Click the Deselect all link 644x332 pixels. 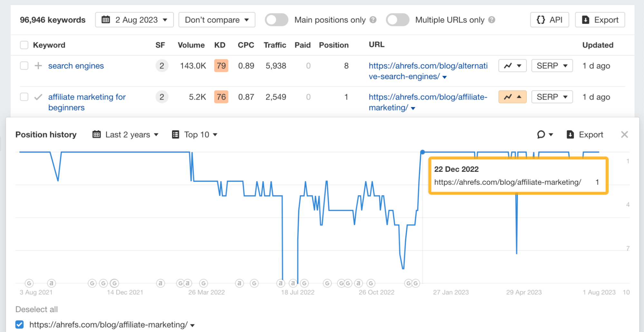[x=36, y=309]
